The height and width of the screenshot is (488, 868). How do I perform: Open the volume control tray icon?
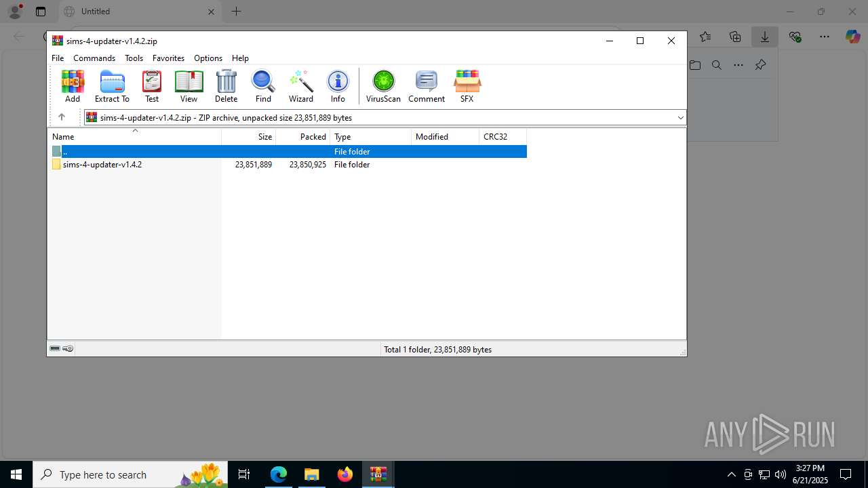click(x=781, y=474)
